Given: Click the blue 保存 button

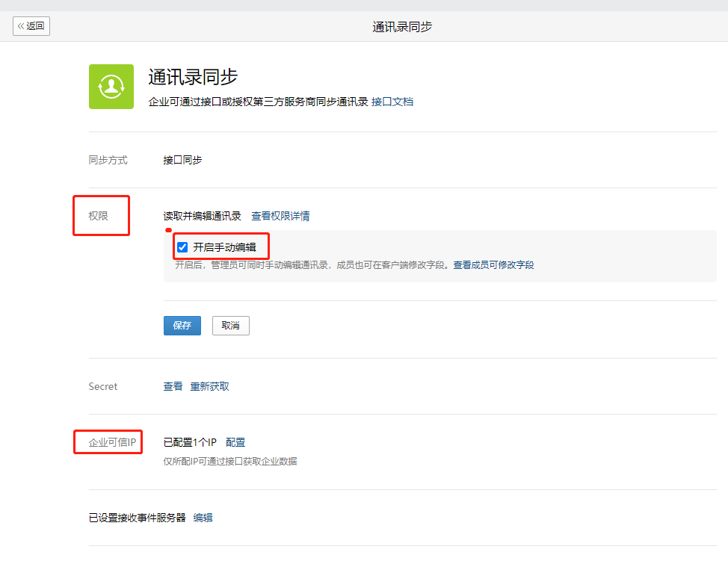Looking at the screenshot, I should point(182,326).
